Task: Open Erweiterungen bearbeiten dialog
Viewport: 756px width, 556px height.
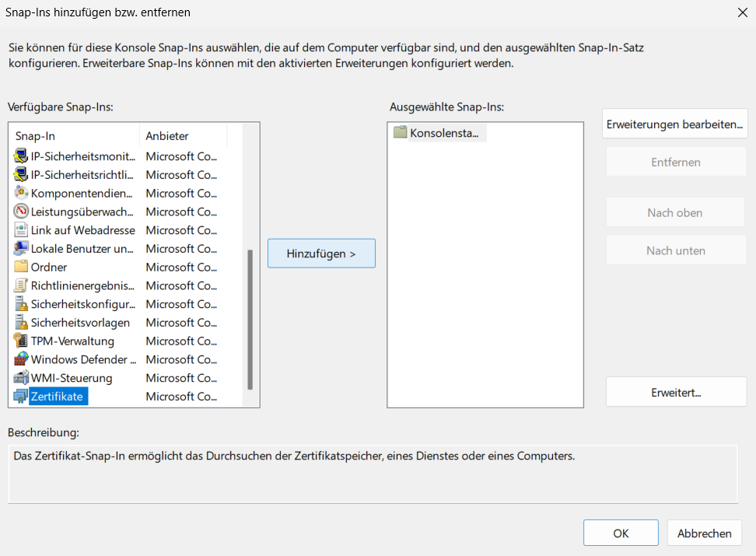Action: pyautogui.click(x=674, y=124)
